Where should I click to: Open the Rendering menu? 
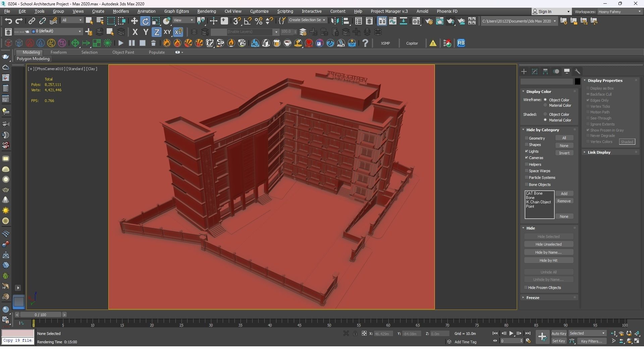click(207, 11)
